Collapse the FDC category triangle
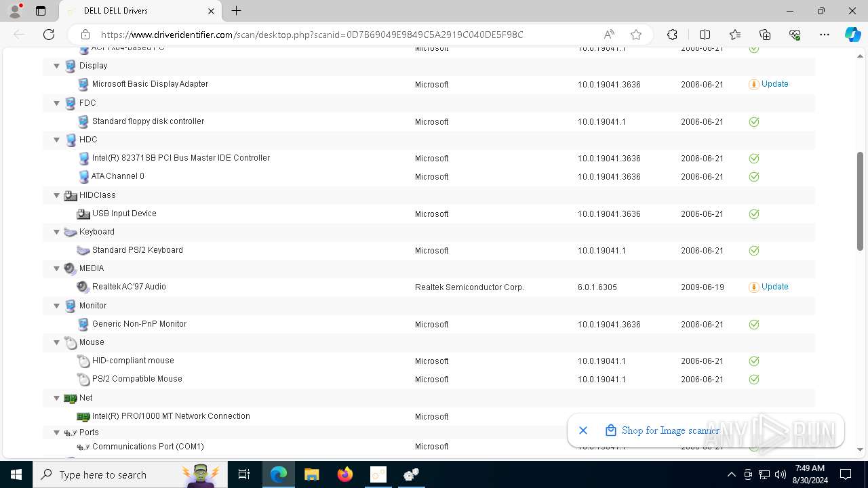868x488 pixels. click(x=57, y=103)
